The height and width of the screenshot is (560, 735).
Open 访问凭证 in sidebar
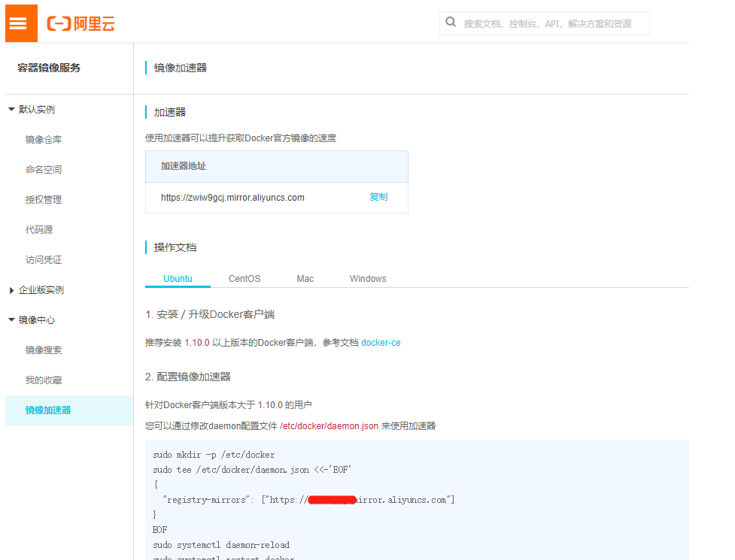coord(44,260)
